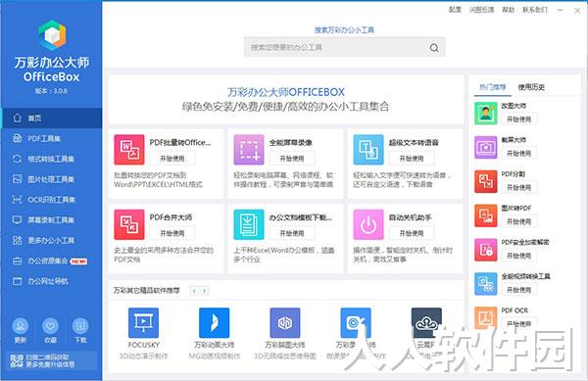Click 开始使用 under 办公文档模板下载
This screenshot has height=381, width=588.
(x=292, y=233)
